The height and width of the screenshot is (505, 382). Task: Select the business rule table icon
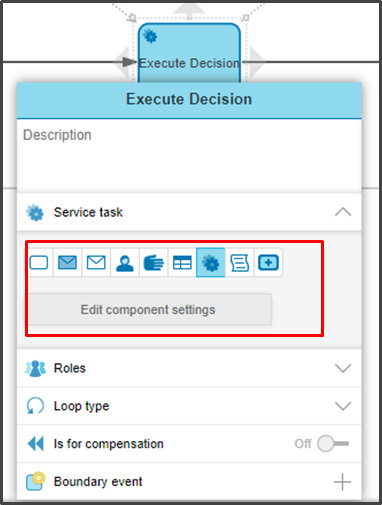[x=182, y=262]
